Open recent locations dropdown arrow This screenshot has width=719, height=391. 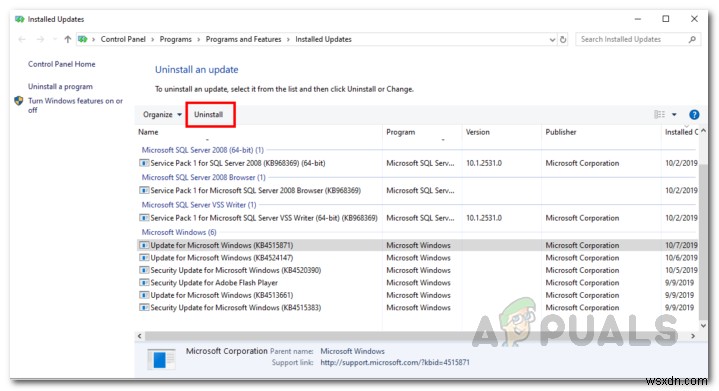click(x=55, y=39)
